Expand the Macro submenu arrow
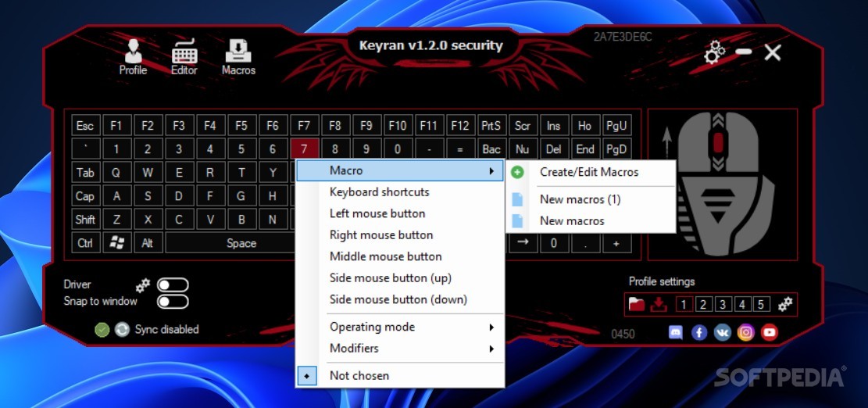Screen dimensions: 868x408 [491, 172]
